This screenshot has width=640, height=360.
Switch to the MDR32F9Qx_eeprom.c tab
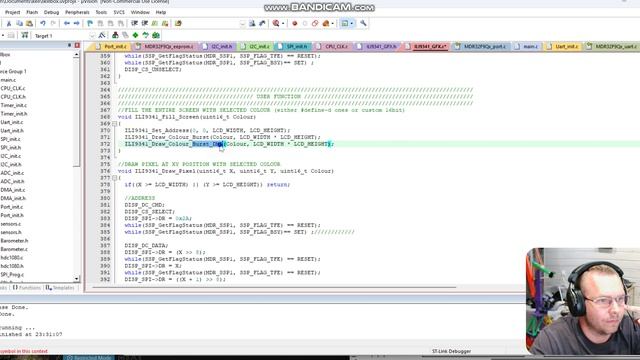point(165,47)
